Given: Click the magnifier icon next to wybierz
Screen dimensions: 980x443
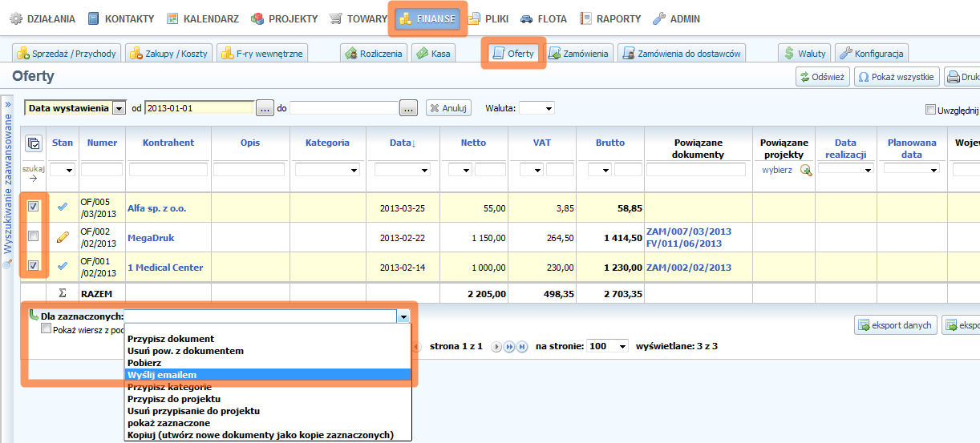Looking at the screenshot, I should (806, 170).
